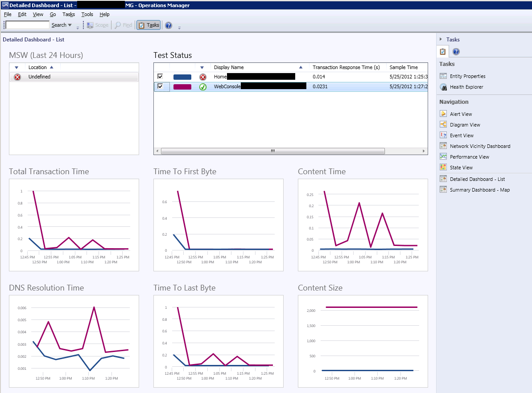
Task: Open the Entity Properties icon
Action: pos(443,76)
